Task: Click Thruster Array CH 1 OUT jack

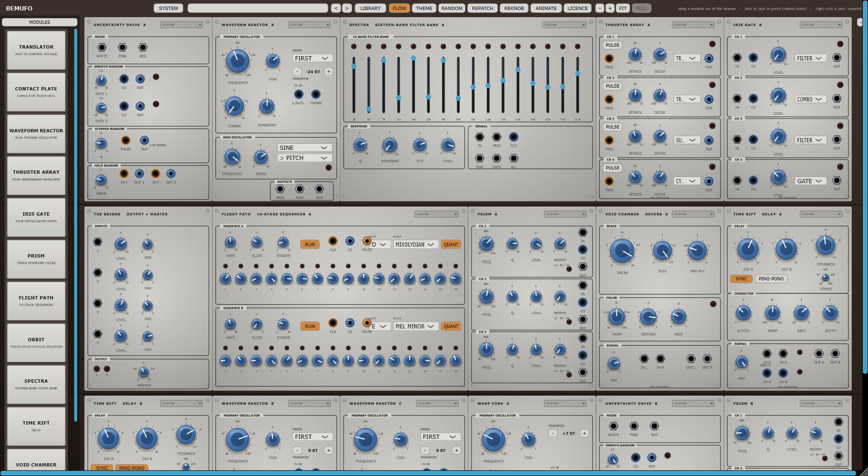Action: pos(709,59)
